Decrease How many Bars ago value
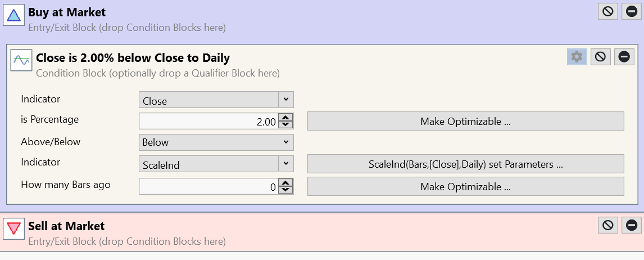 point(286,190)
